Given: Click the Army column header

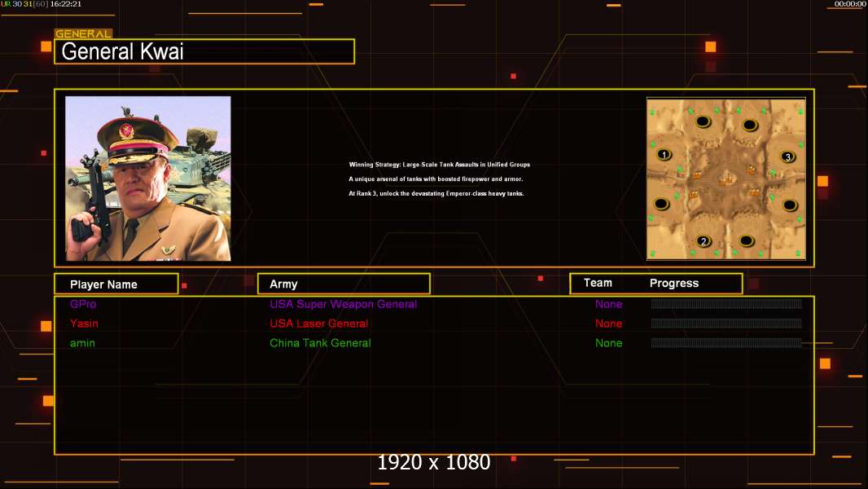Looking at the screenshot, I should tap(344, 284).
